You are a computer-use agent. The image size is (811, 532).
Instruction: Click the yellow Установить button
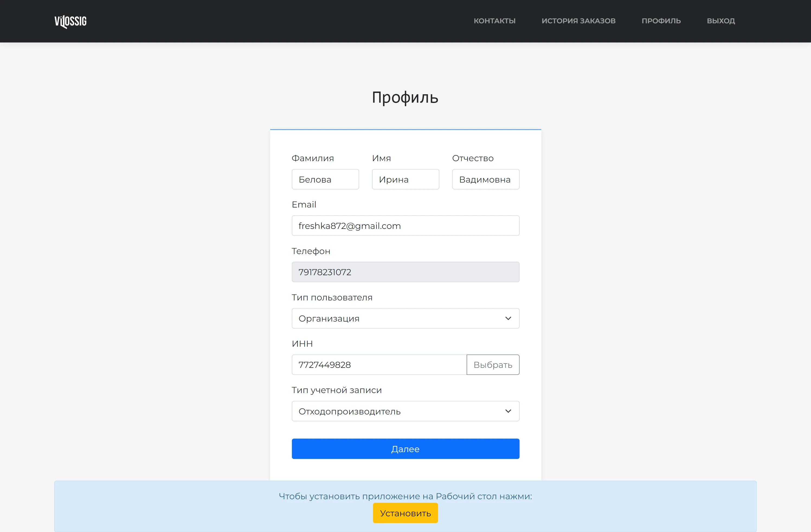405,513
